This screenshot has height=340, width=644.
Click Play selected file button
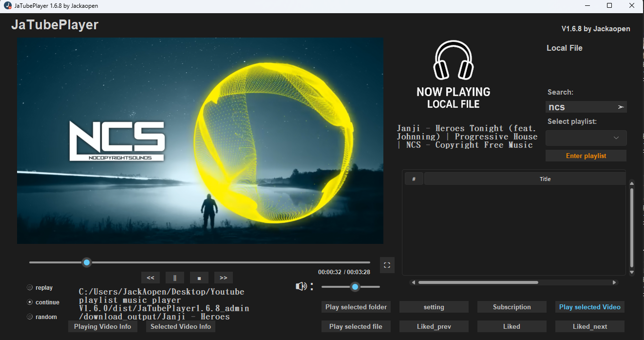(x=356, y=326)
